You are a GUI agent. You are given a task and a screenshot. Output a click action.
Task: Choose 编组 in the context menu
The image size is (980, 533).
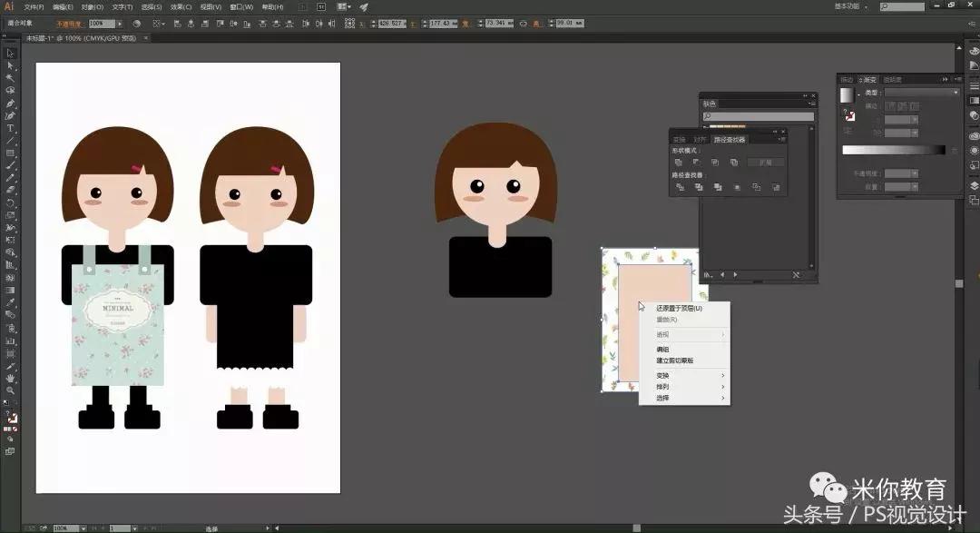point(662,350)
